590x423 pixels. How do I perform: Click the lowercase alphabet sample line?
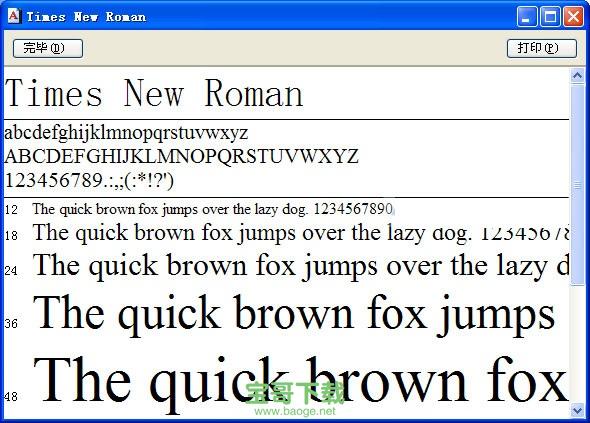click(x=126, y=133)
